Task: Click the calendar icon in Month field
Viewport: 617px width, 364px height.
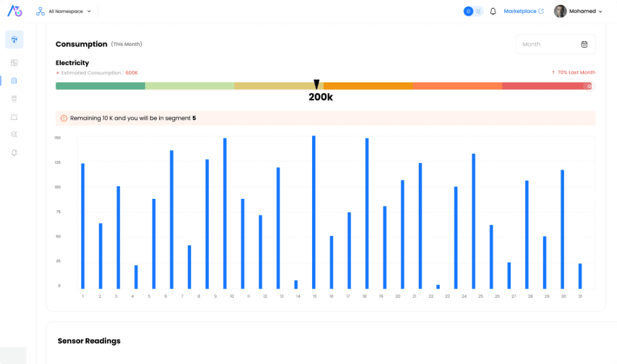Action: (x=584, y=44)
